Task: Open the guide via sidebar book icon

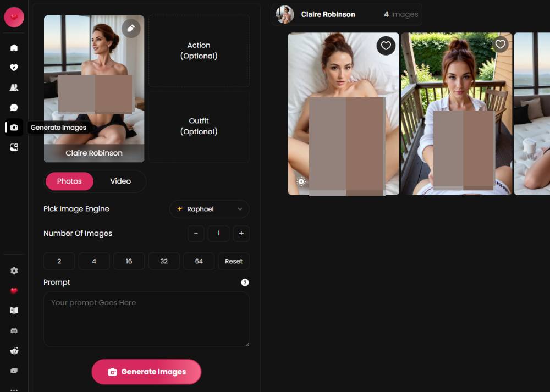Action: pyautogui.click(x=14, y=310)
